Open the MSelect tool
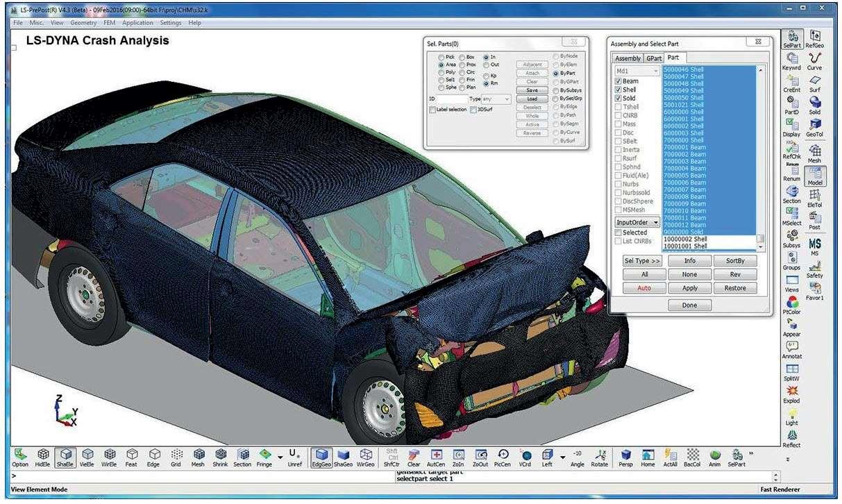842x504 pixels. point(791,217)
